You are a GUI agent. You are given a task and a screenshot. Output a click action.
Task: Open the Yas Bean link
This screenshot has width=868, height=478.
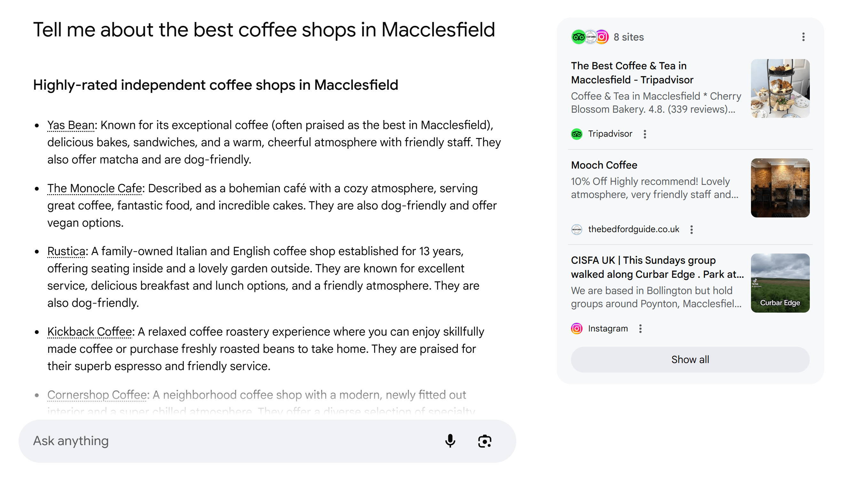click(x=70, y=125)
